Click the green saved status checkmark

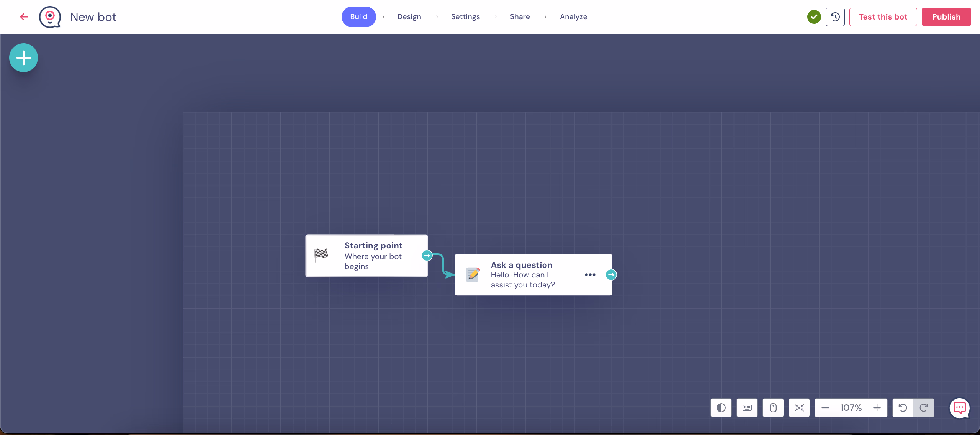pos(814,17)
